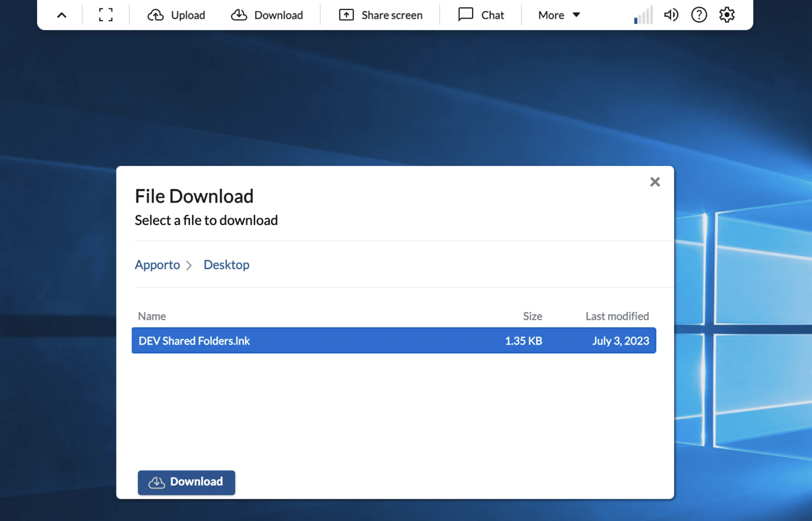Click the Download button to save file

[186, 482]
